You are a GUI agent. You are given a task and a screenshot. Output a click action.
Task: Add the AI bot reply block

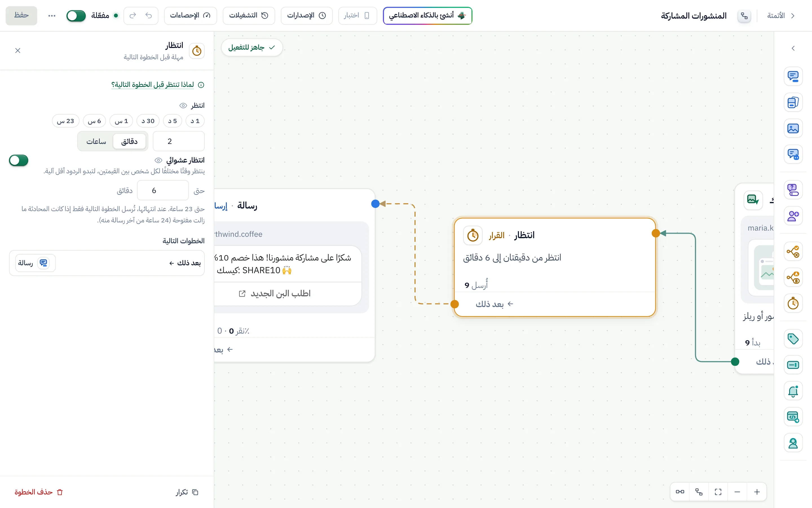[793, 154]
